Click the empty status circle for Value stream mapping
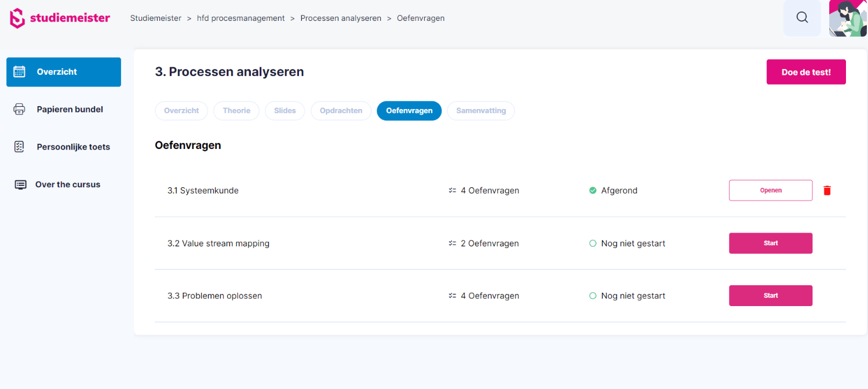 click(x=592, y=243)
